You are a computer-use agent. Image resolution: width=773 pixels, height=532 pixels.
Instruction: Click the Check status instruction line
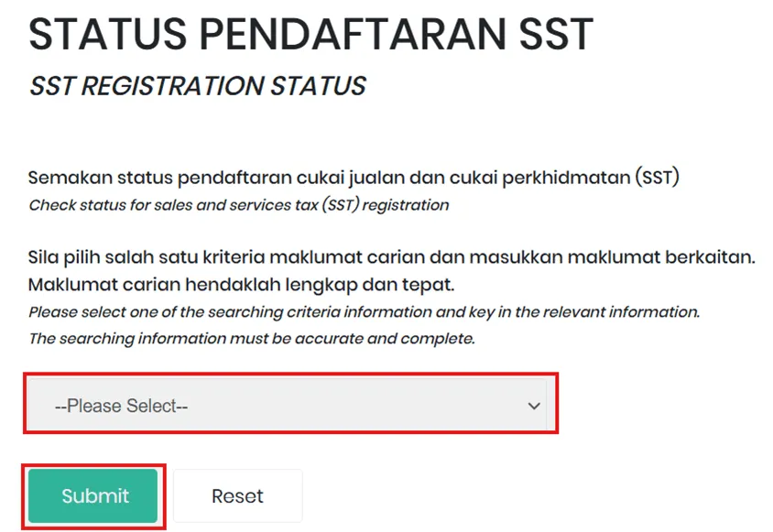(238, 204)
